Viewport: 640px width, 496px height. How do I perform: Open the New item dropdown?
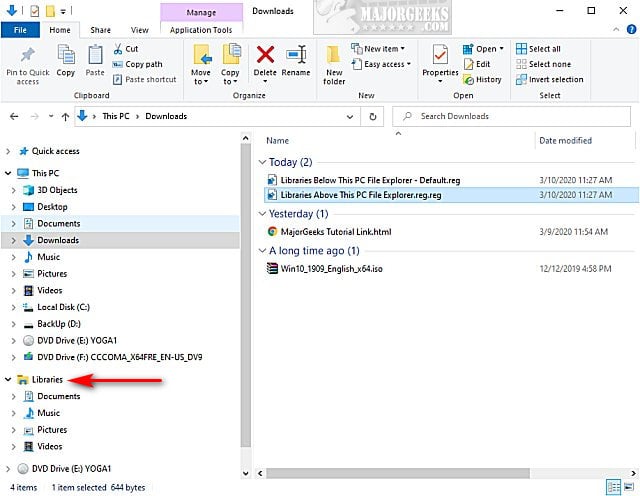pyautogui.click(x=378, y=49)
